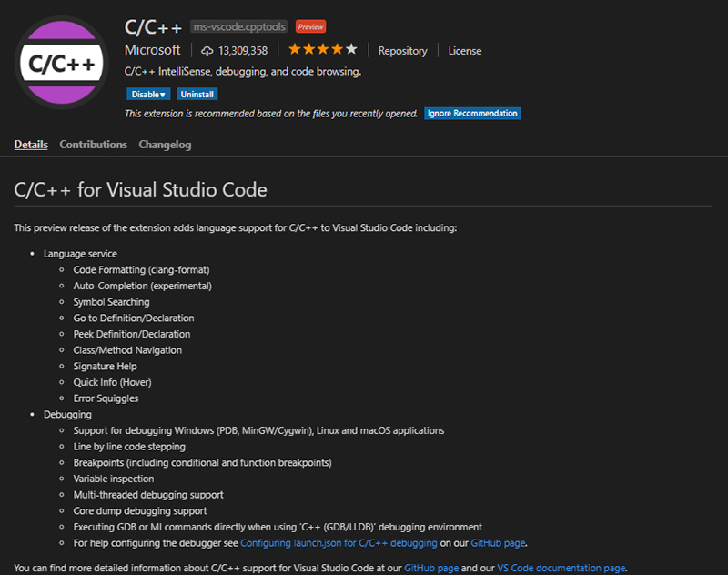Open the Repository link
The image size is (728, 575).
(402, 51)
